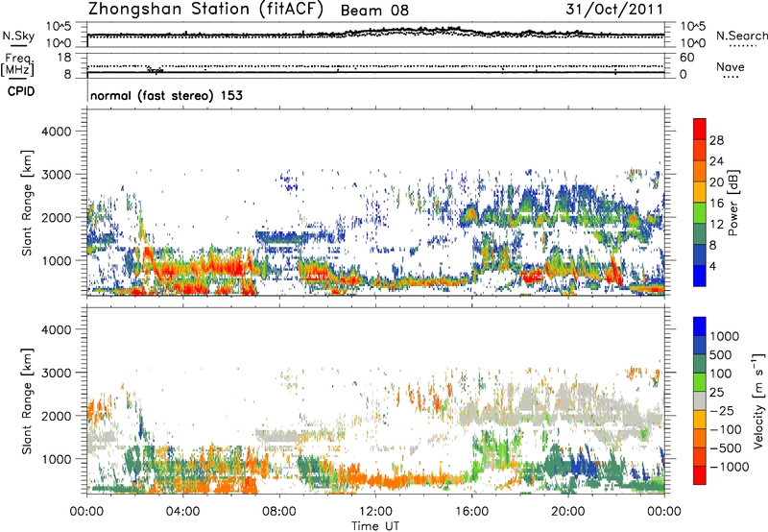Click the dotted Nave sample line under its label
Screen dimensions: 768x532
tap(731, 78)
